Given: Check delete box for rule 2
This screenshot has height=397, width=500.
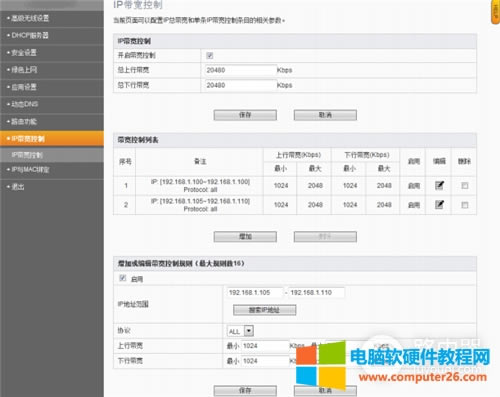Looking at the screenshot, I should coord(465,205).
